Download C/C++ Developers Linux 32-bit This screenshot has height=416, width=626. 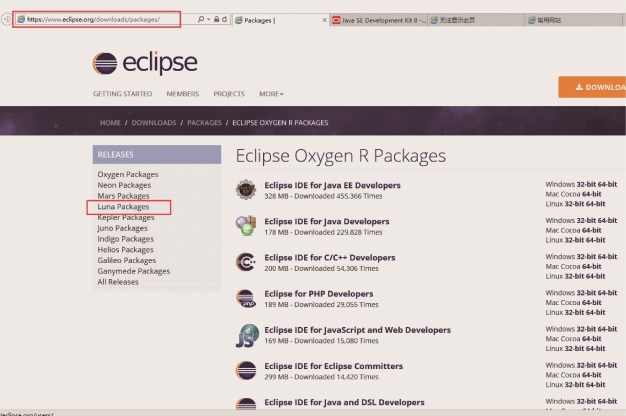[574, 276]
